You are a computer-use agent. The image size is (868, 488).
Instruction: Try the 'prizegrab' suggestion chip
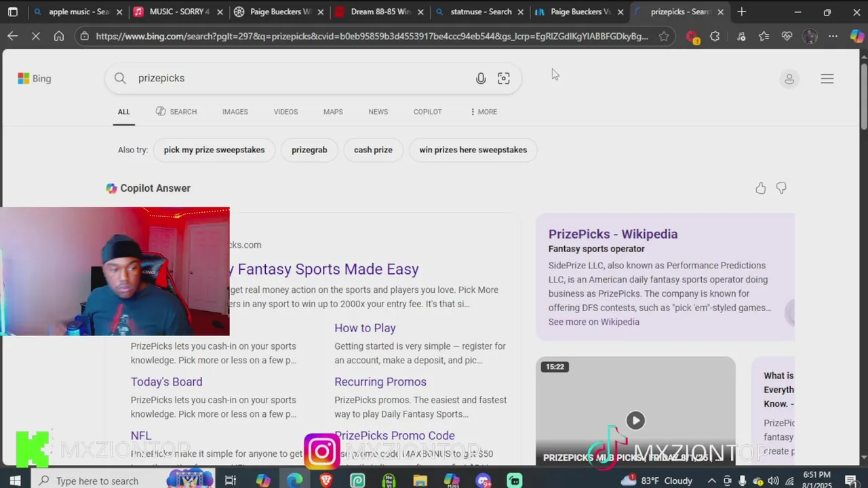pos(309,150)
